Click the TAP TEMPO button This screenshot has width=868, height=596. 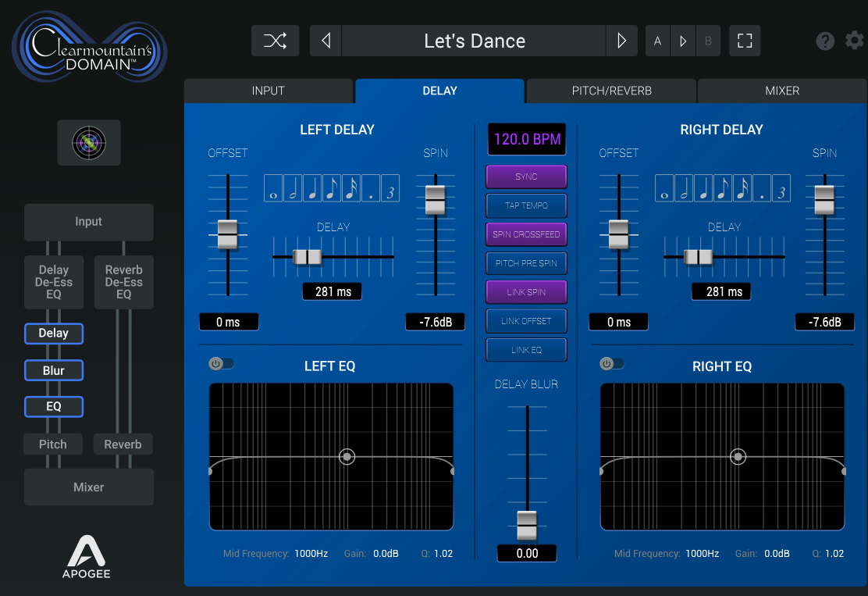click(x=526, y=205)
